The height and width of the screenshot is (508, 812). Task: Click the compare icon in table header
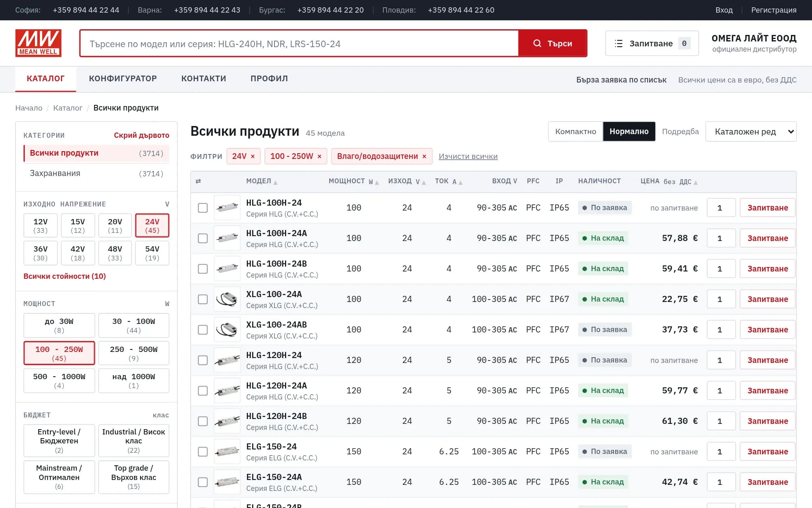click(x=198, y=181)
